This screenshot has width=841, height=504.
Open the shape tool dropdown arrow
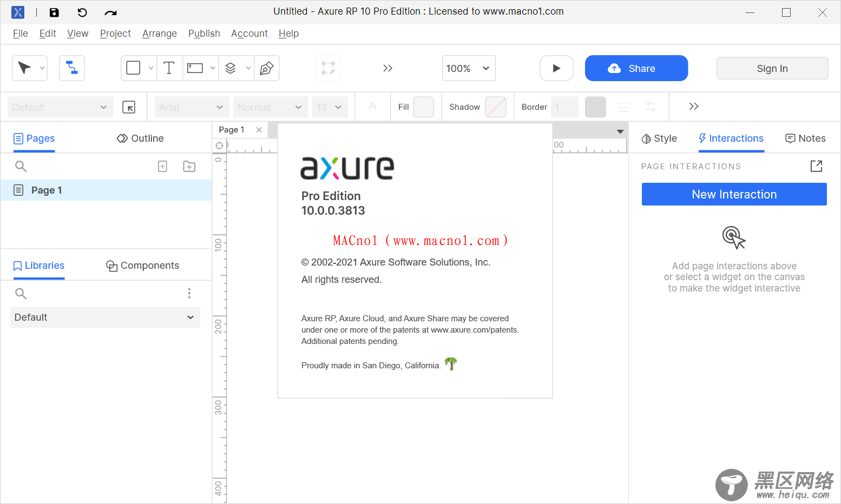pos(151,68)
